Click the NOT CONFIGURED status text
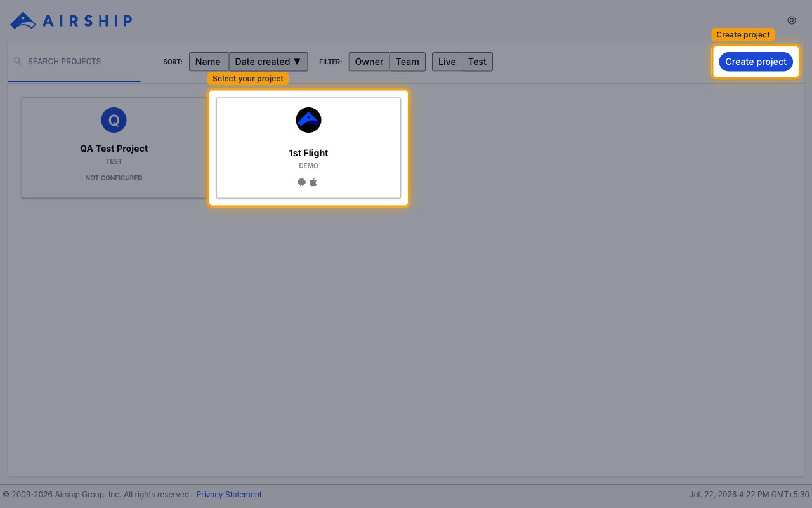Image resolution: width=812 pixels, height=508 pixels. click(114, 178)
